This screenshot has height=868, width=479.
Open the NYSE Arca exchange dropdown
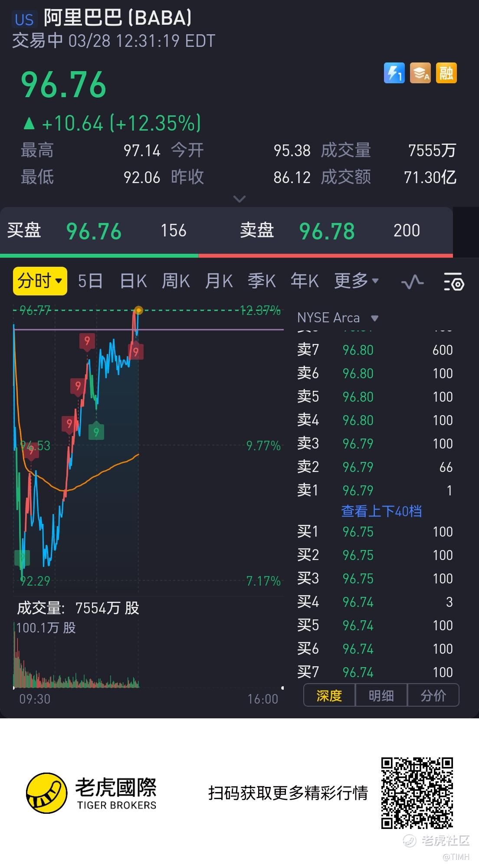click(x=338, y=318)
